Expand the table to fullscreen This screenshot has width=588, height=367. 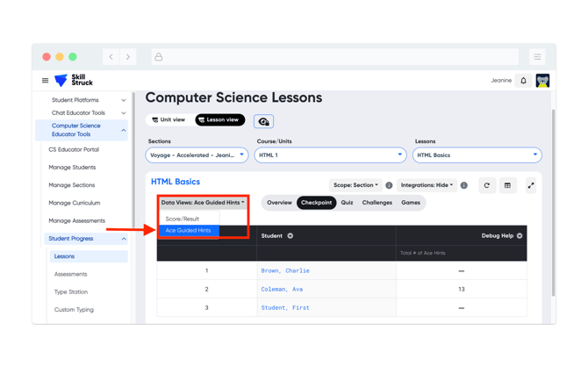pos(531,186)
